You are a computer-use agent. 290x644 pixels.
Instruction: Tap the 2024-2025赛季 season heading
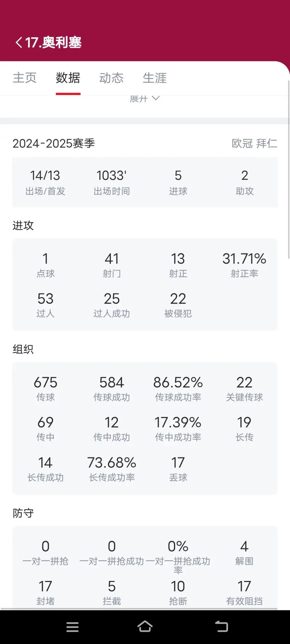54,143
